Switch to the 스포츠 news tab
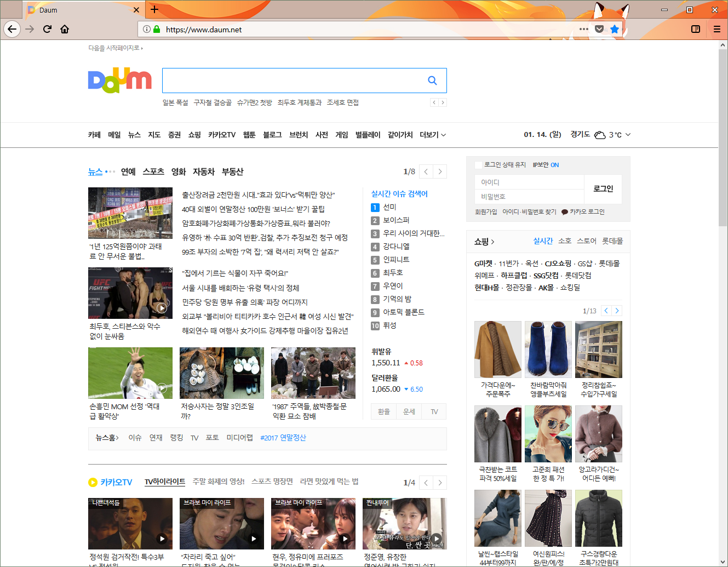Image resolution: width=728 pixels, height=567 pixels. pos(153,171)
